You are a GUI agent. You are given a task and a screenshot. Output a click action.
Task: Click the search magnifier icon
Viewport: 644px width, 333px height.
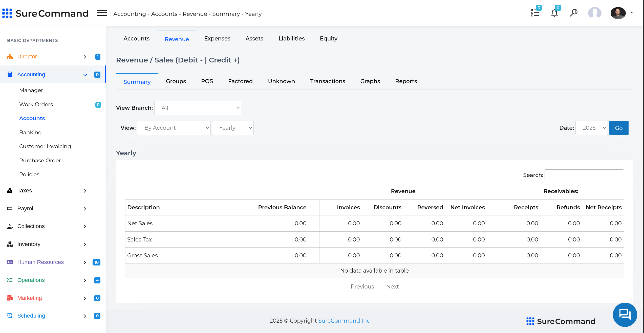point(573,13)
